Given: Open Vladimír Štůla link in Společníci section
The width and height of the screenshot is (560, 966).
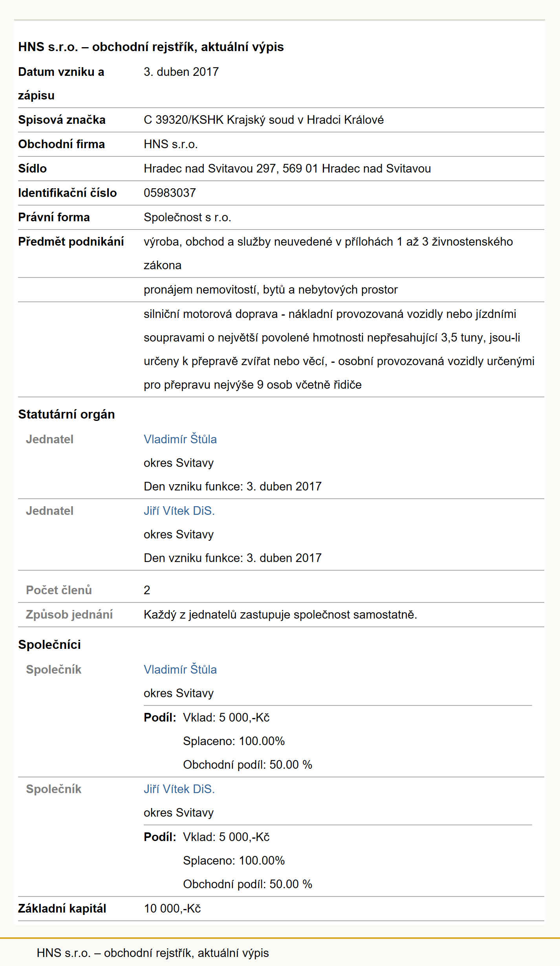Looking at the screenshot, I should pos(180,669).
